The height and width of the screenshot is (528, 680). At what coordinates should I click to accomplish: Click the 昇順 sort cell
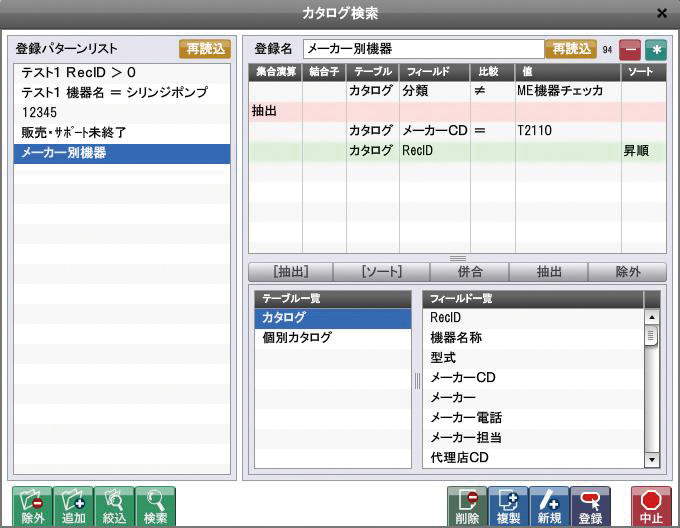coord(644,151)
